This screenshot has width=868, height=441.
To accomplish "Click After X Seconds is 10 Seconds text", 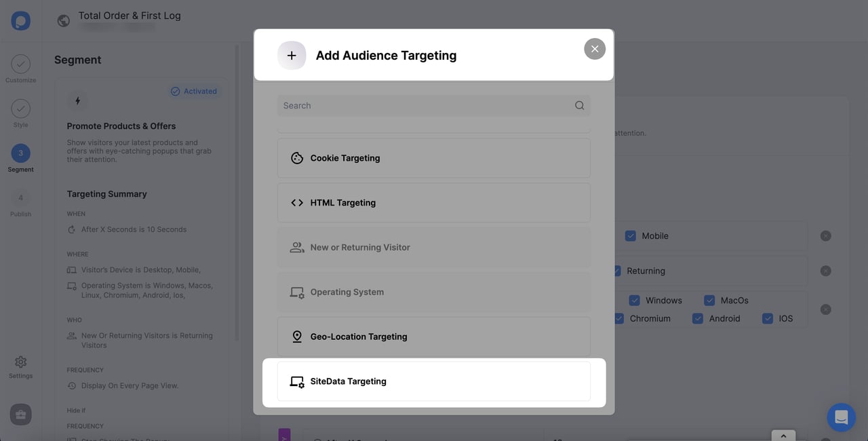I will coord(134,229).
